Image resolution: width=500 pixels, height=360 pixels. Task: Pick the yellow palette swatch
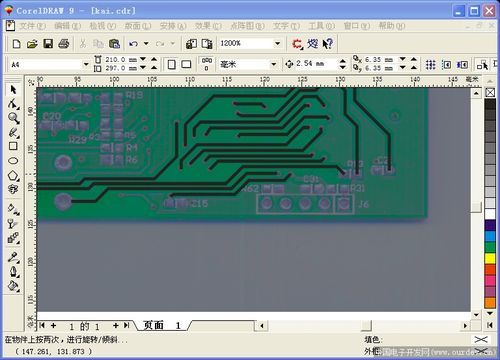490,258
